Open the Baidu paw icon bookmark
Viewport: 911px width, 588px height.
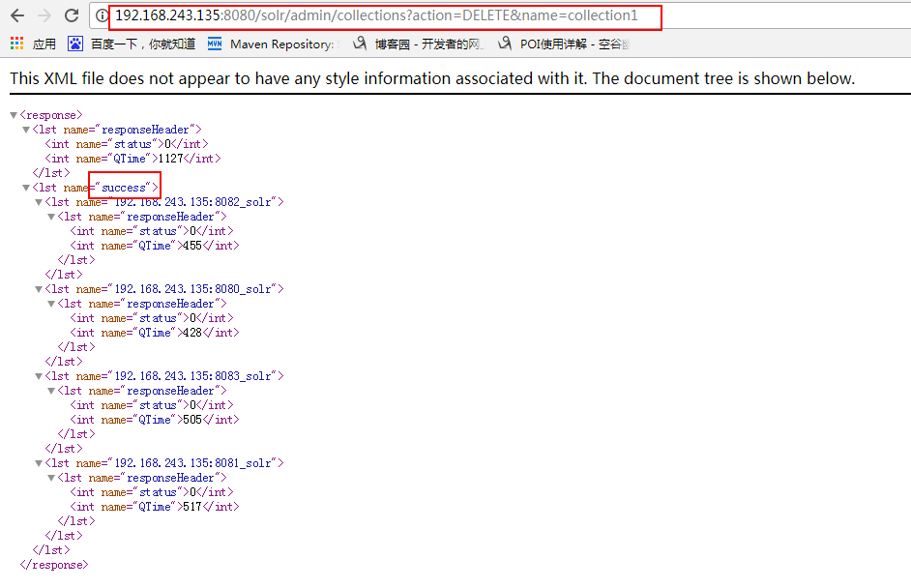(x=75, y=44)
